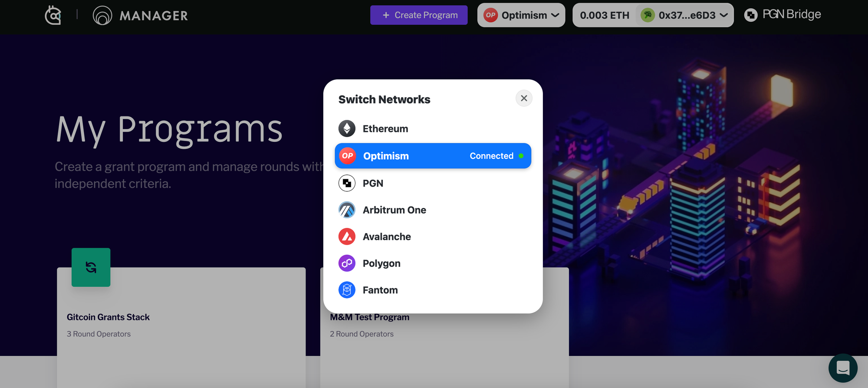The width and height of the screenshot is (868, 388).
Task: Click the 0.003 ETH balance
Action: (x=605, y=16)
